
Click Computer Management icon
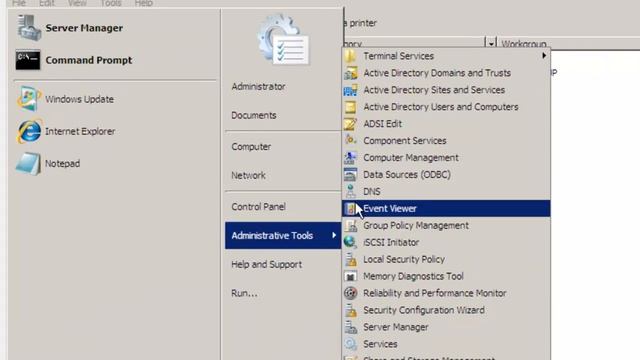tap(350, 158)
